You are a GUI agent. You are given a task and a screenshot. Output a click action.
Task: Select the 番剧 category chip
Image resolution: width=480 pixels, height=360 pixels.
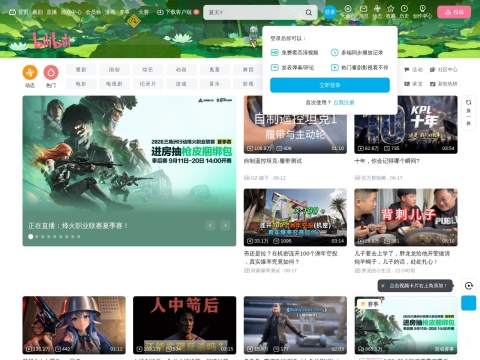click(x=81, y=70)
